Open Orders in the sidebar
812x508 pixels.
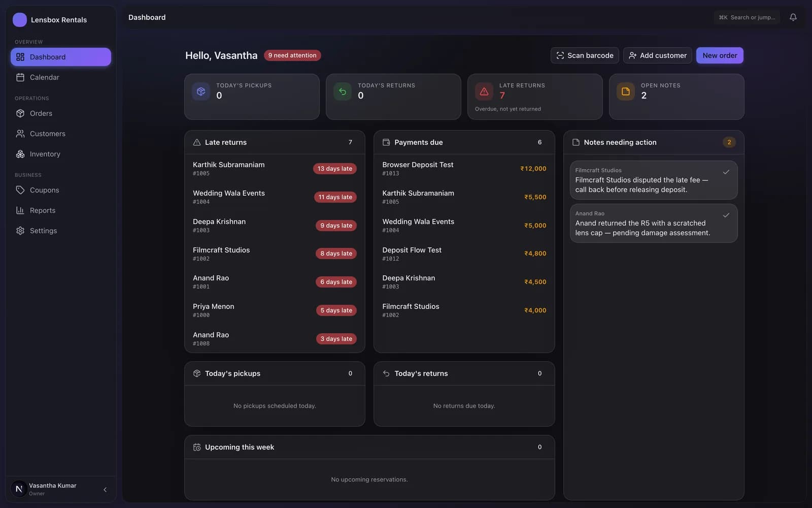click(61, 113)
